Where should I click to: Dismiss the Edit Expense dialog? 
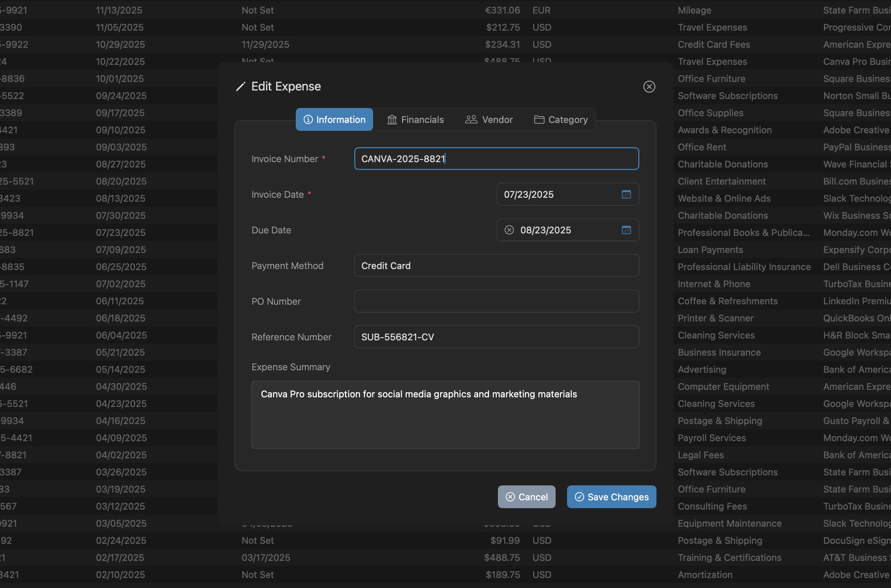click(x=649, y=86)
